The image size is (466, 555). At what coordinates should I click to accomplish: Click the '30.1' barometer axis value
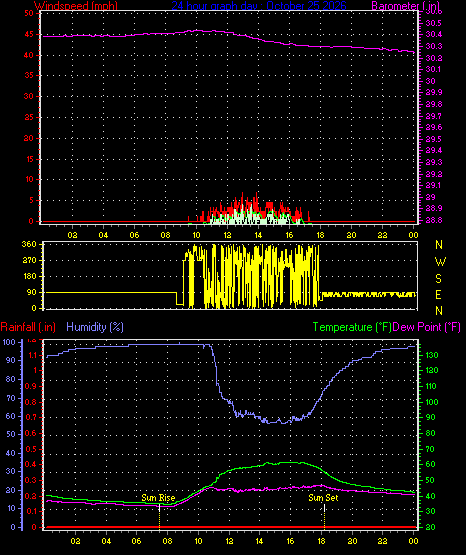click(x=433, y=69)
